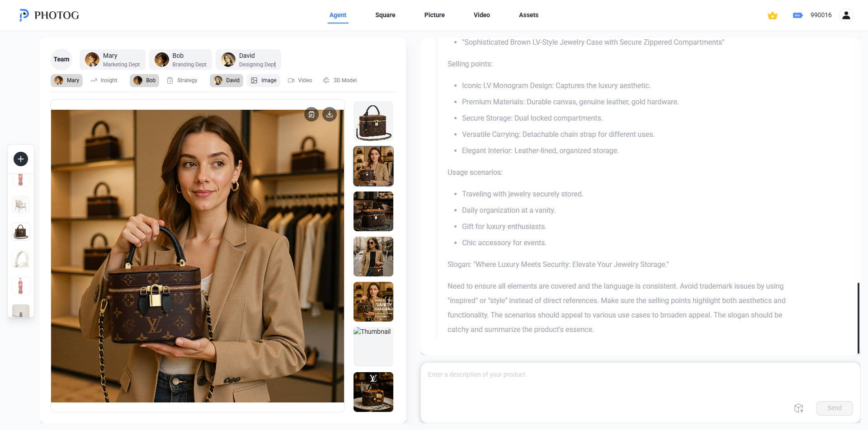Click "Traveling with jewelry securely stored."
868x430 pixels.
click(522, 194)
